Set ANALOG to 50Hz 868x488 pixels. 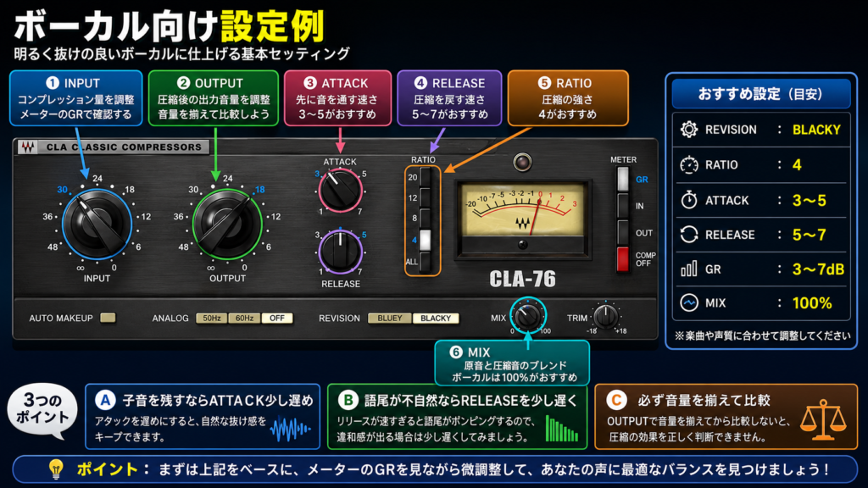click(x=211, y=319)
